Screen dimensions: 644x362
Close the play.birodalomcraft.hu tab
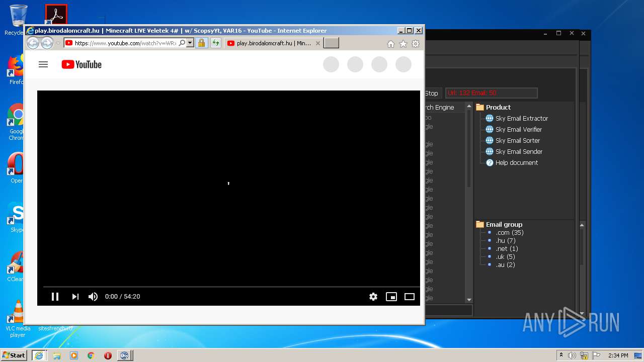point(317,43)
